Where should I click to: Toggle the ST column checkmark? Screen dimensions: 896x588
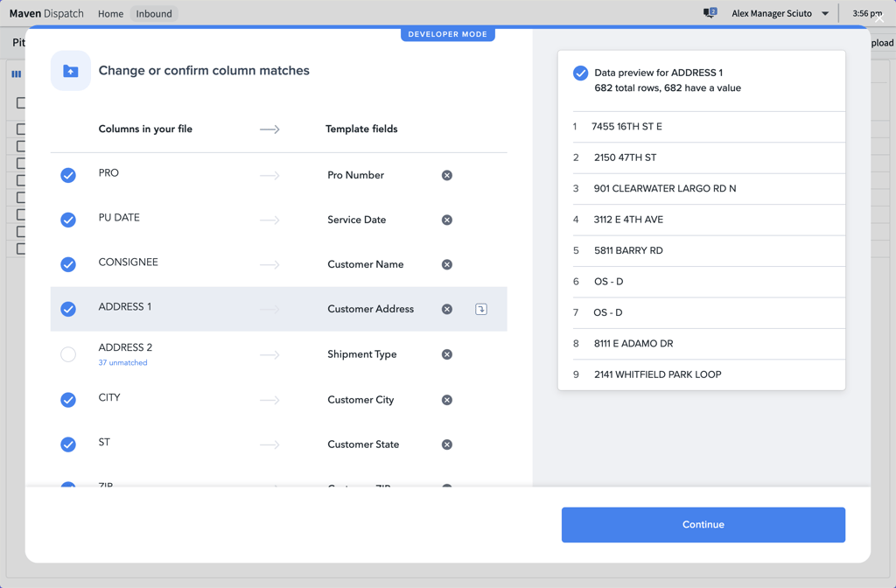coord(68,444)
